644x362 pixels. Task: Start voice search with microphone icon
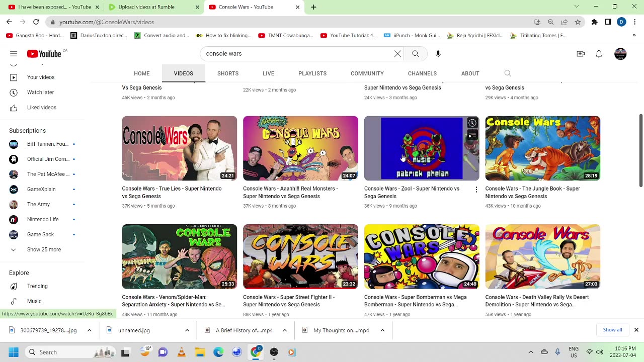(438, 54)
